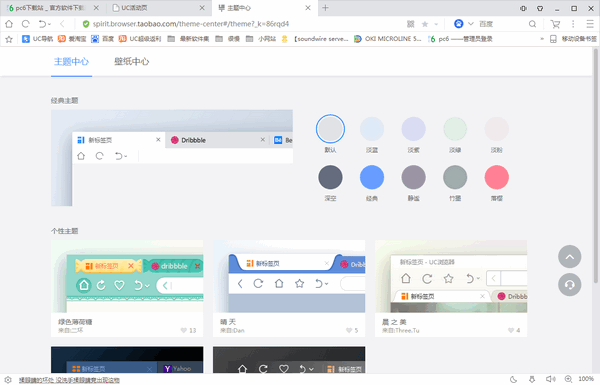600x385 pixels.
Task: Like the theme with 13 hearts
Action: pyautogui.click(x=184, y=330)
